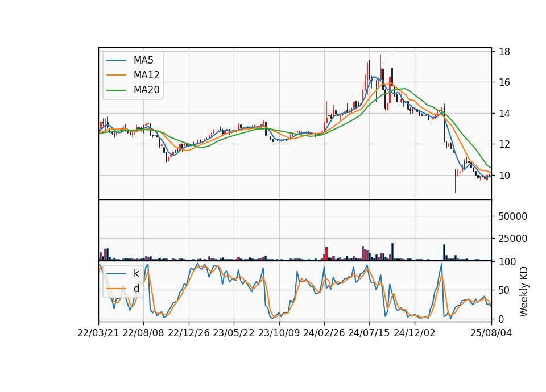This screenshot has height=392, width=546.
Task: Click the 24/07/15 date axis label
Action: 369,333
